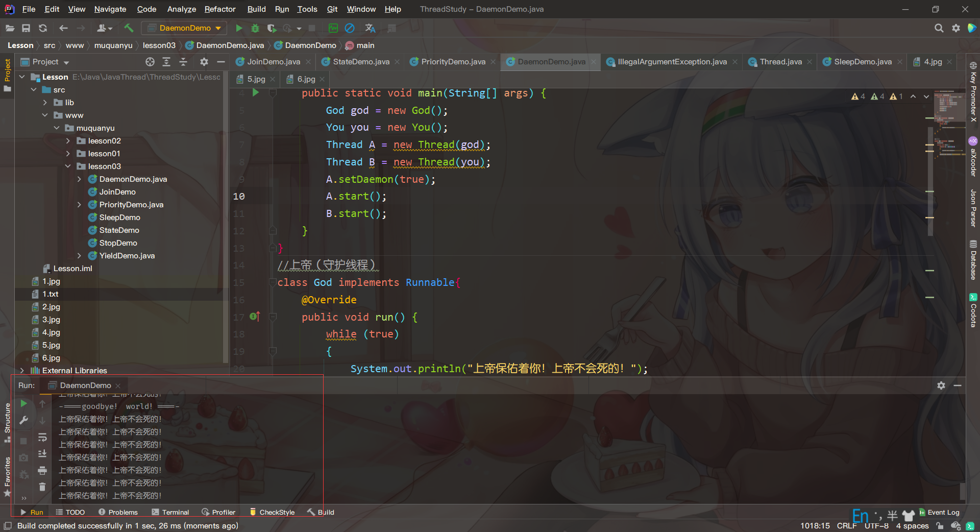The height and width of the screenshot is (532, 980).
Task: Toggle the Favorites tool window side tab
Action: pyautogui.click(x=7, y=476)
